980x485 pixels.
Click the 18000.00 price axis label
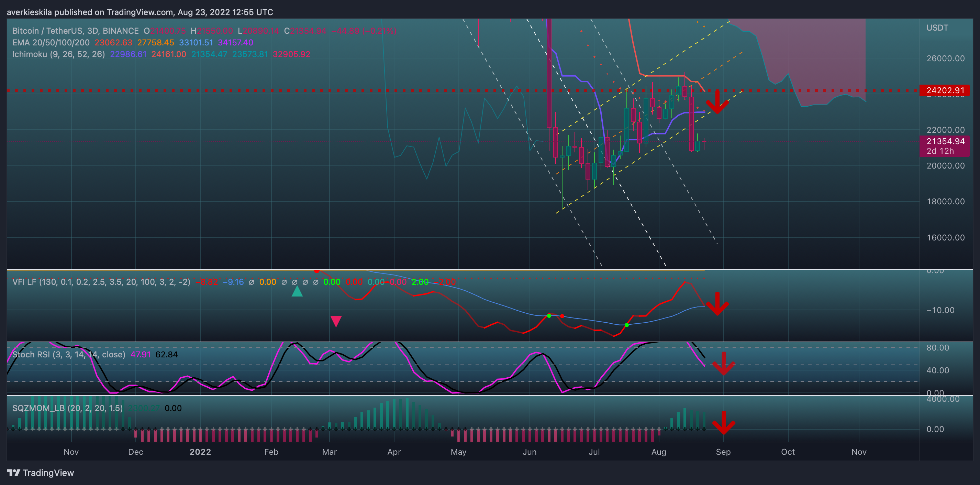coord(945,201)
